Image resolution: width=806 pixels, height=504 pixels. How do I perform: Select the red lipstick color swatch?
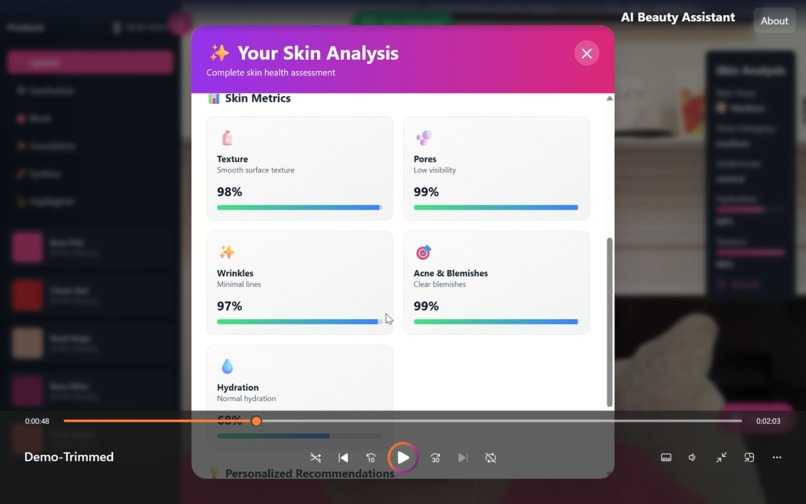click(x=27, y=295)
